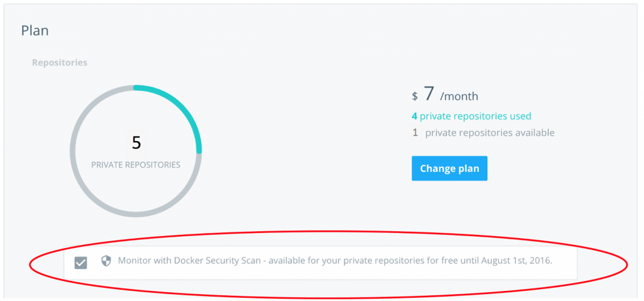644x301 pixels.
Task: Click the '/month' billing period text
Action: 459,96
